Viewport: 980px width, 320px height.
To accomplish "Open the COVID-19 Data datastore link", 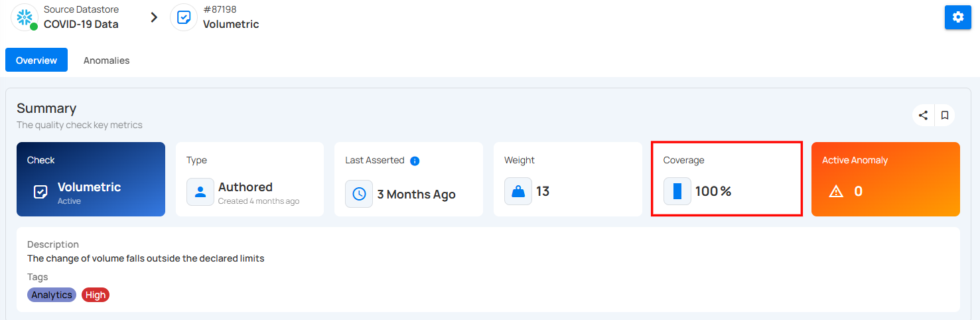I will tap(81, 24).
